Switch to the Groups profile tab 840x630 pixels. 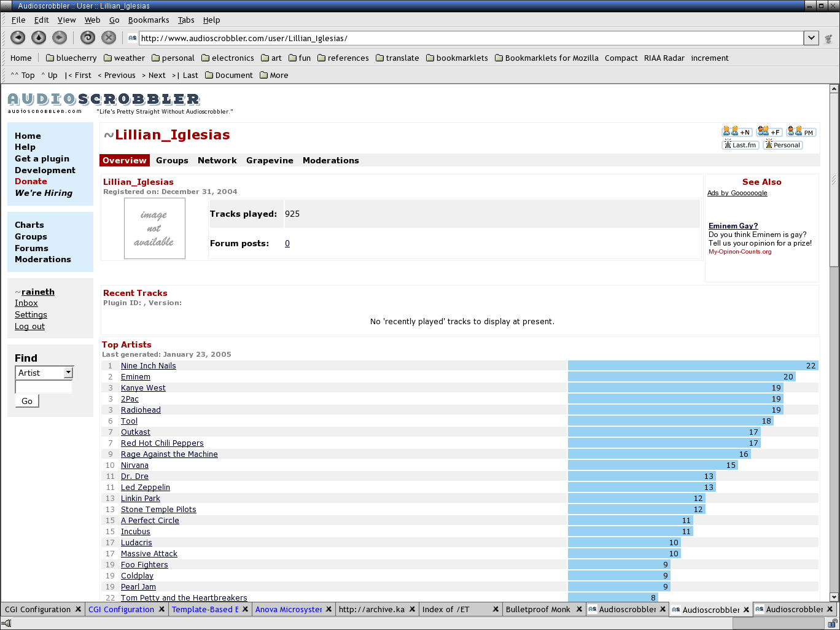[172, 160]
